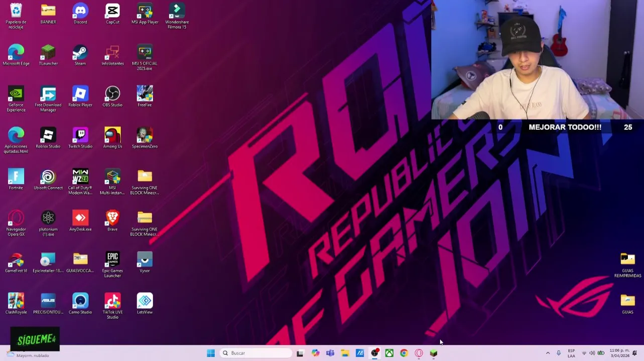
Task: Click the Buscar taskbar search box
Action: click(x=256, y=353)
